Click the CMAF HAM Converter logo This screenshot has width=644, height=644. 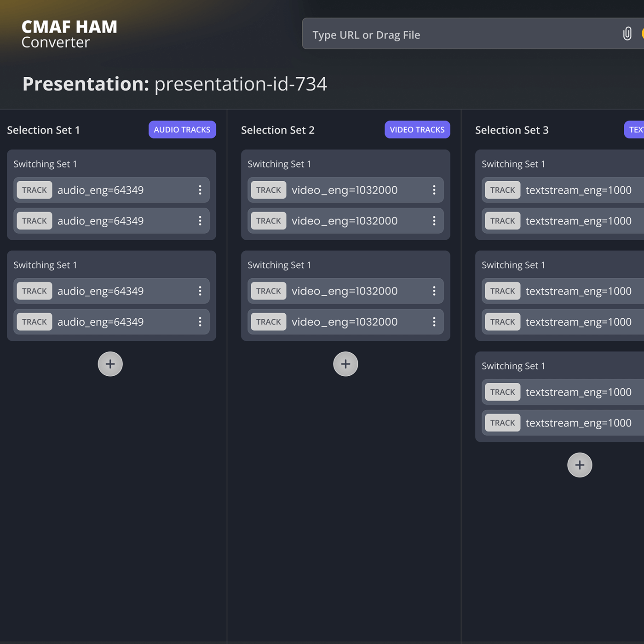pyautogui.click(x=69, y=34)
